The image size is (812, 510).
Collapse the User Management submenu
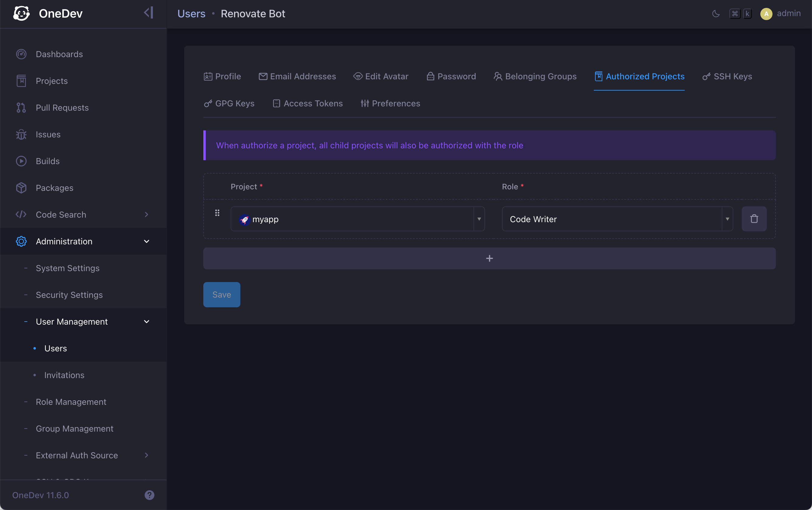tap(146, 321)
